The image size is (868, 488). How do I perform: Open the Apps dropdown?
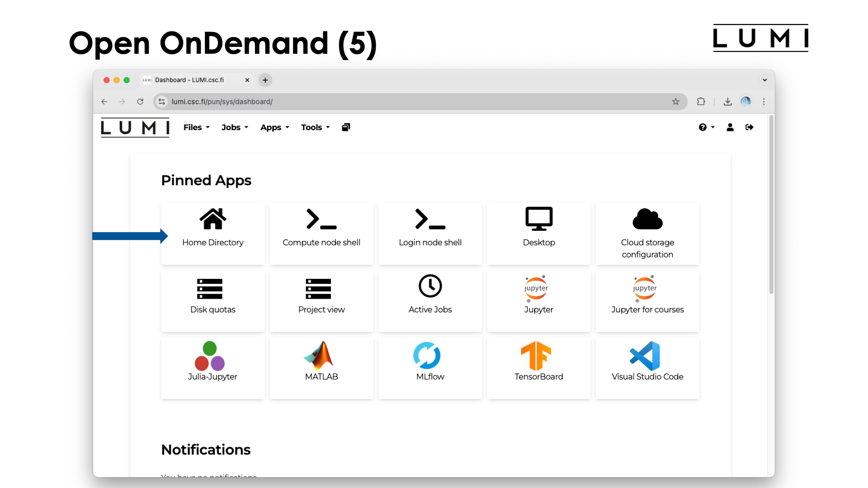coord(274,127)
